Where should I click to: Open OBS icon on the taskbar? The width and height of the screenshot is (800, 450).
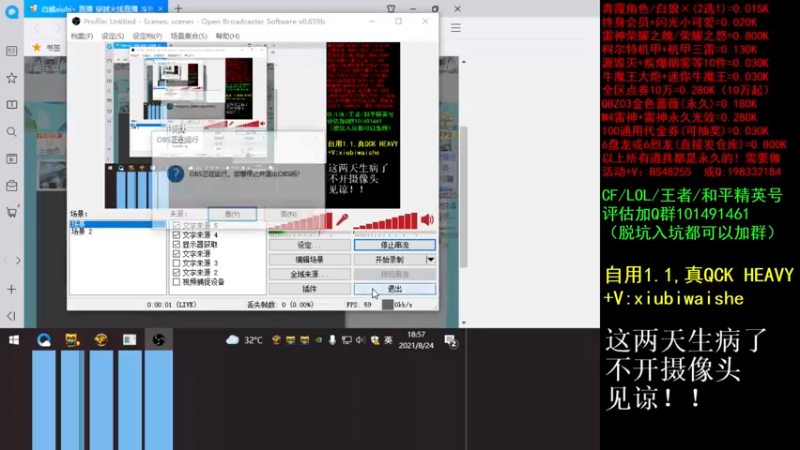coord(158,340)
